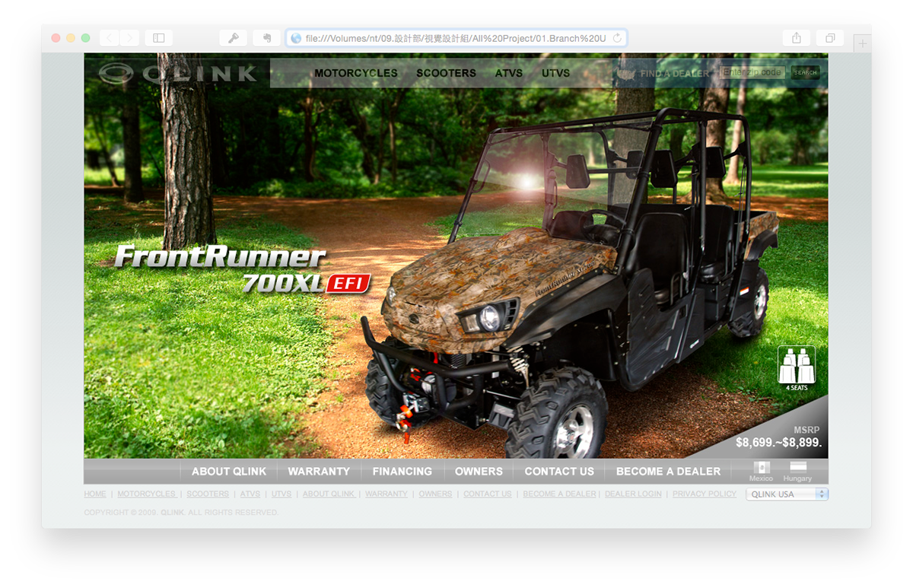
Task: Open Warranty in the gray bar
Action: point(319,472)
